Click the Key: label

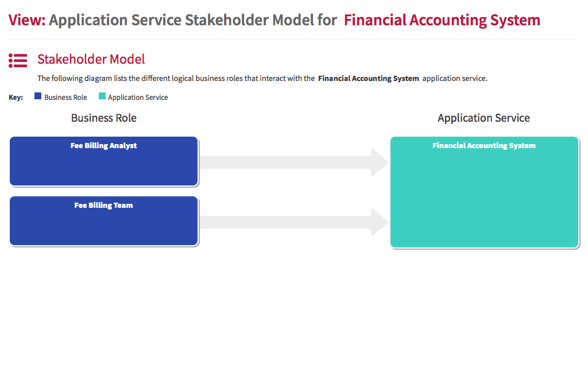point(16,98)
